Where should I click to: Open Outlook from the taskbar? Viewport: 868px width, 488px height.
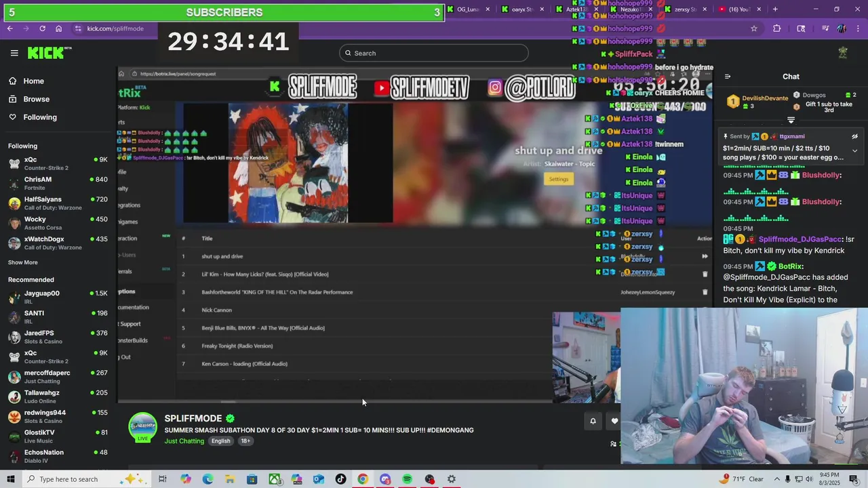[x=319, y=479]
